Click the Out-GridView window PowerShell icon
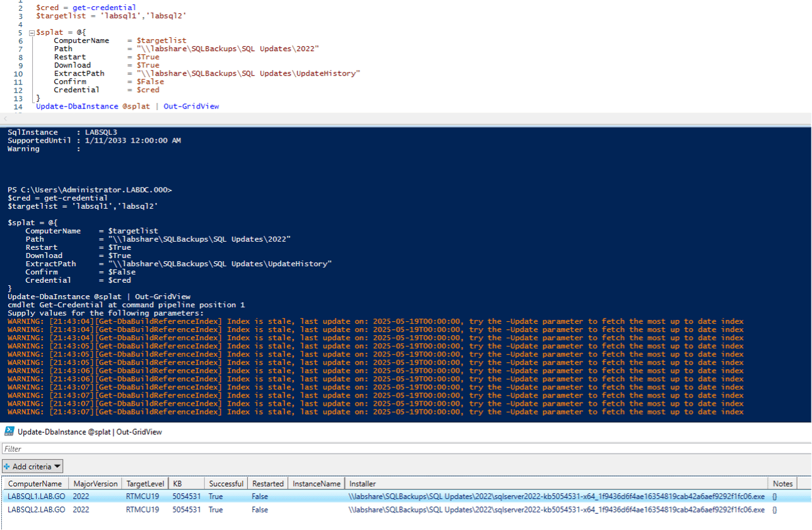812x530 pixels. pyautogui.click(x=9, y=432)
